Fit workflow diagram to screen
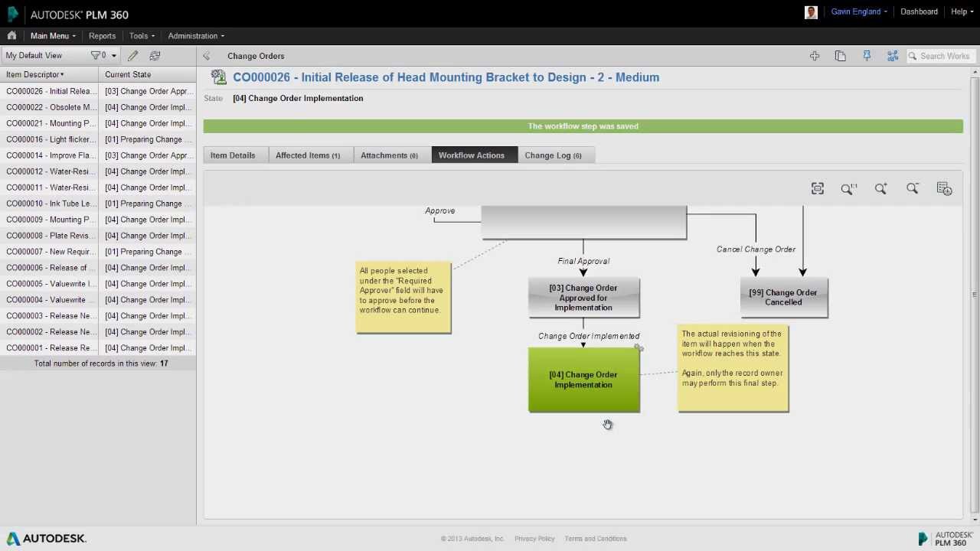The height and width of the screenshot is (551, 980). pyautogui.click(x=818, y=188)
